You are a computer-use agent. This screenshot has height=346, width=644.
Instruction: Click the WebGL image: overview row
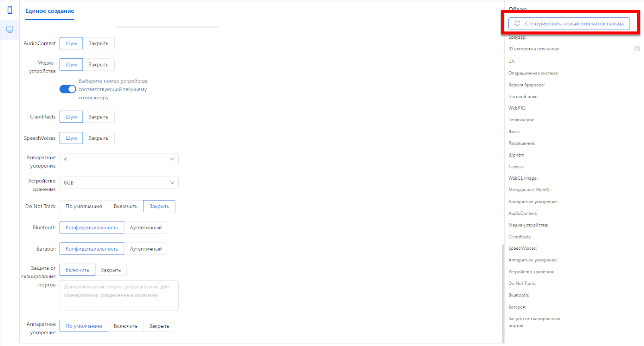[x=523, y=178]
